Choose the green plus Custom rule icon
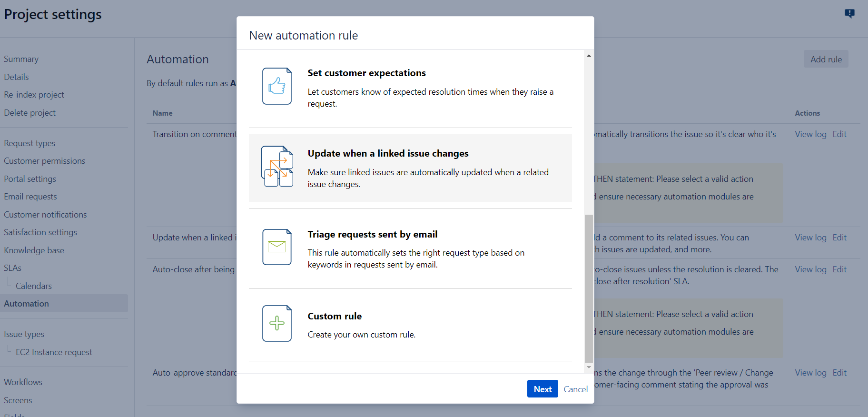 tap(277, 323)
